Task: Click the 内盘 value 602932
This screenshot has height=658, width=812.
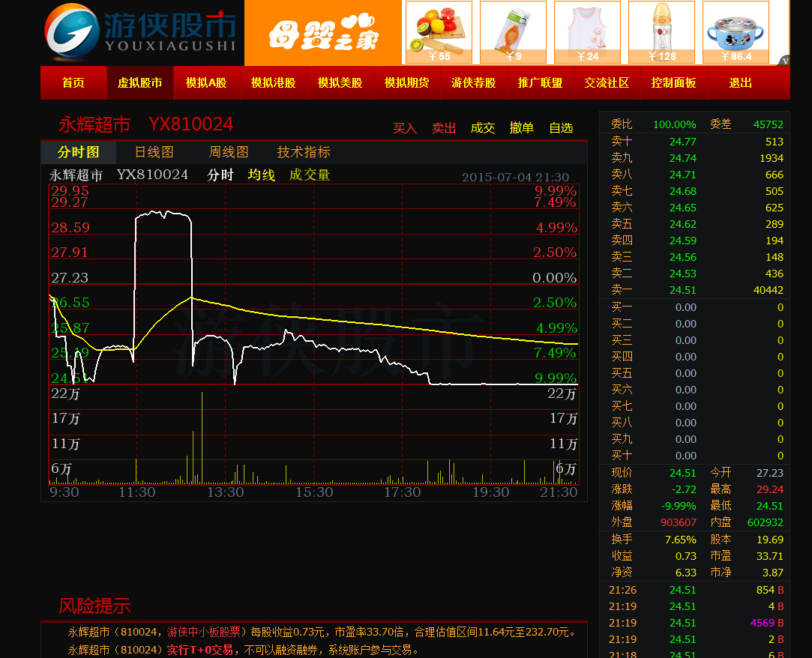Action: coord(766,523)
